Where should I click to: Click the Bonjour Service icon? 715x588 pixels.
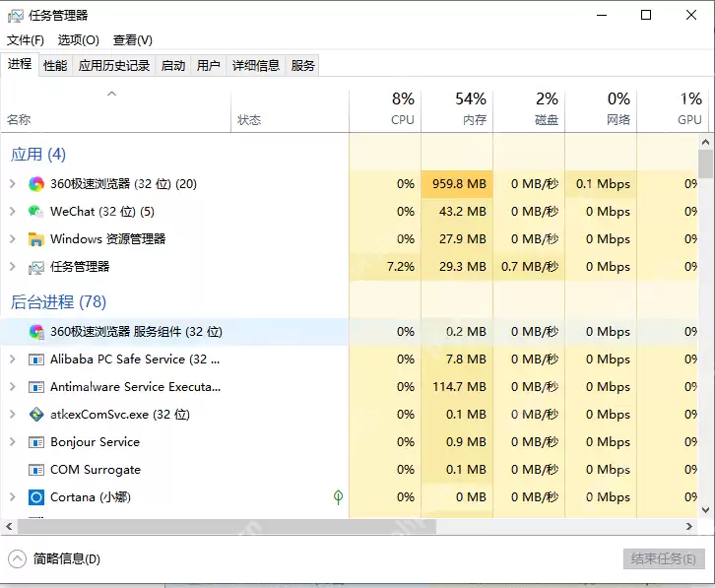point(36,442)
